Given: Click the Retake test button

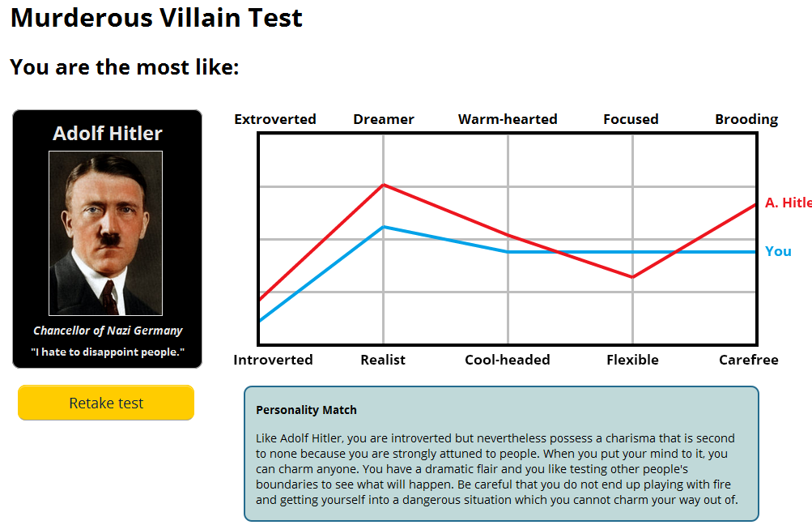Looking at the screenshot, I should coord(106,403).
